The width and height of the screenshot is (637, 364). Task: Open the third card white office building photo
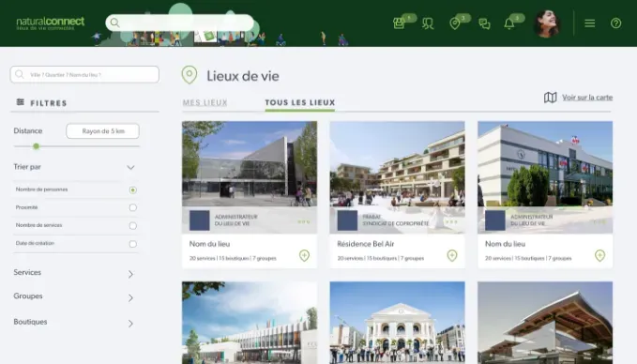pyautogui.click(x=545, y=164)
